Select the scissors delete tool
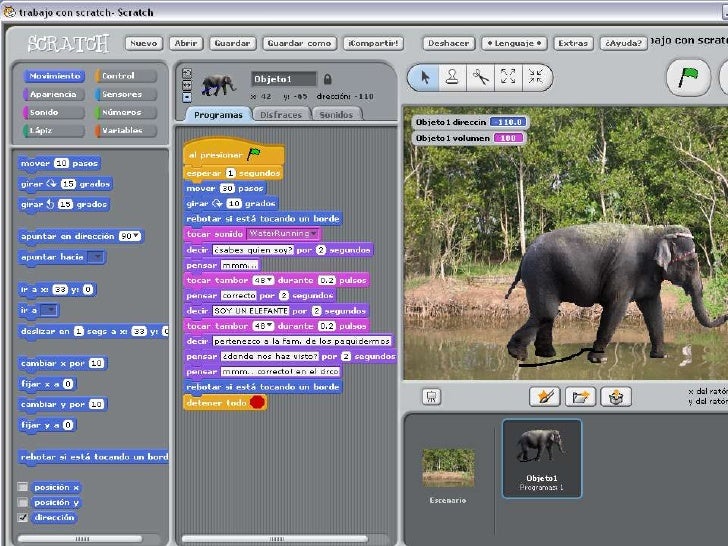 point(480,77)
